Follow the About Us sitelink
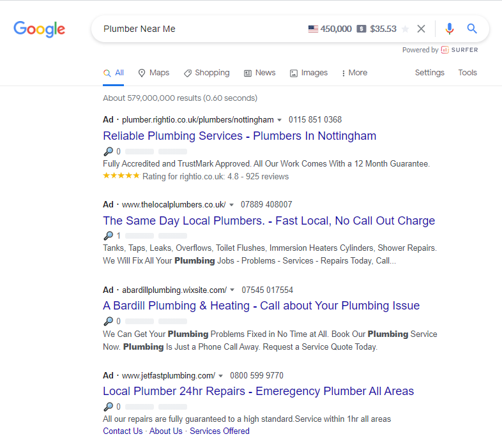Image resolution: width=502 pixels, height=448 pixels. pos(166,431)
